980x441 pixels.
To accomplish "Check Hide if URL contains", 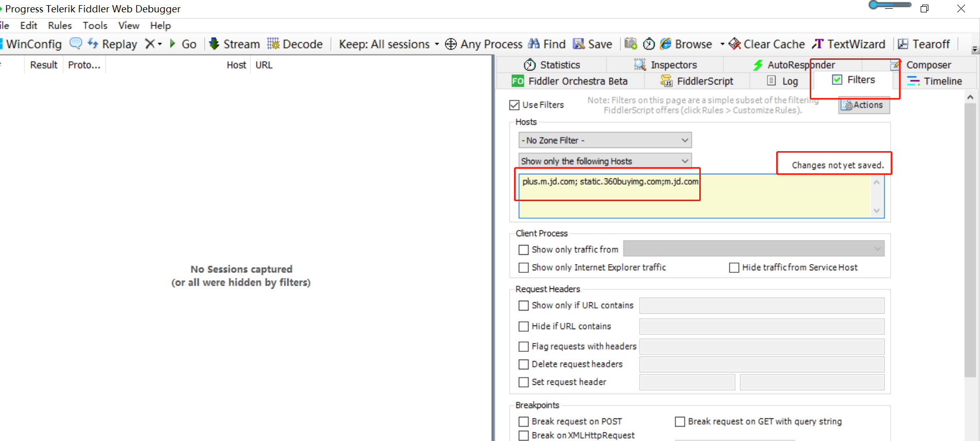I will 523,326.
